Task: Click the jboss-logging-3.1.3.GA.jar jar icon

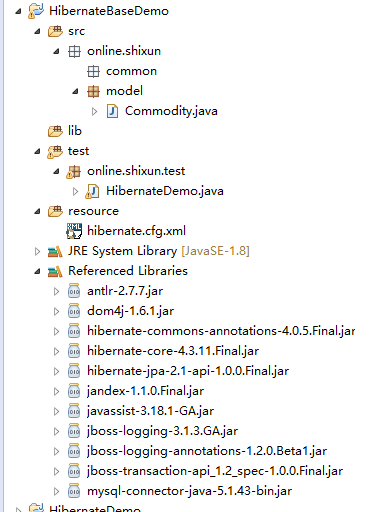Action: tap(74, 431)
